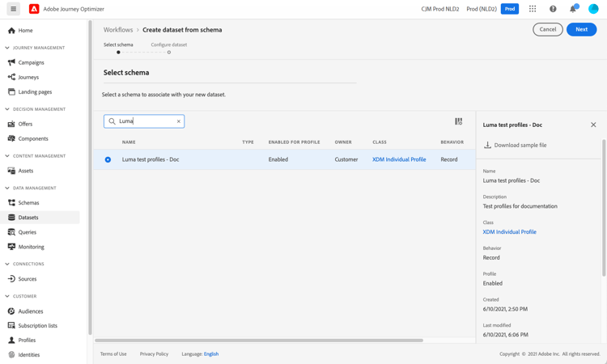Open XDM Individual Profile link in details

point(509,231)
